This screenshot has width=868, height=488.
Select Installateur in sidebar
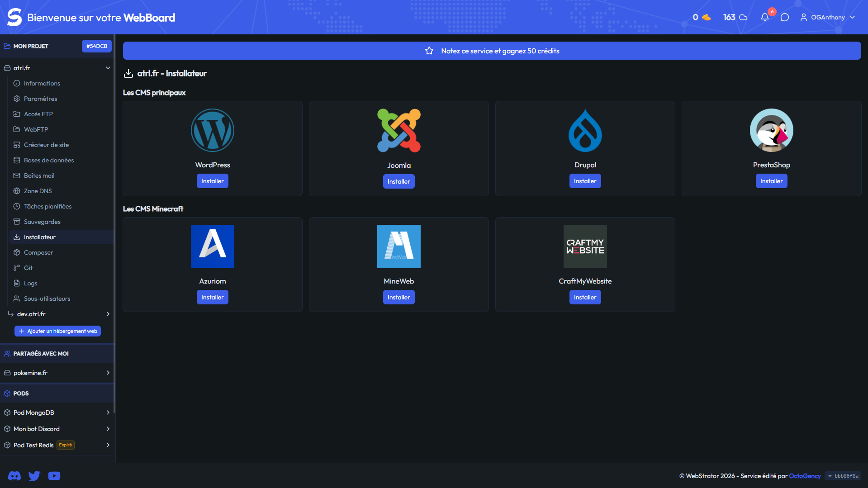pos(61,237)
